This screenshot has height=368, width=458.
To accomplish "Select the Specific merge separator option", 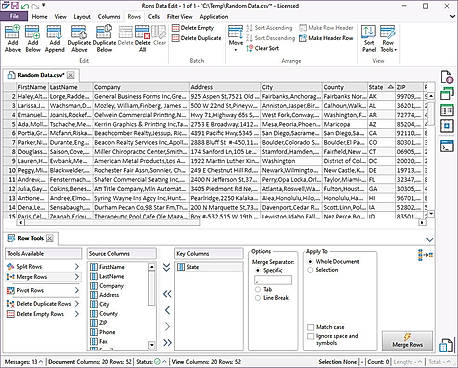I will coord(258,270).
